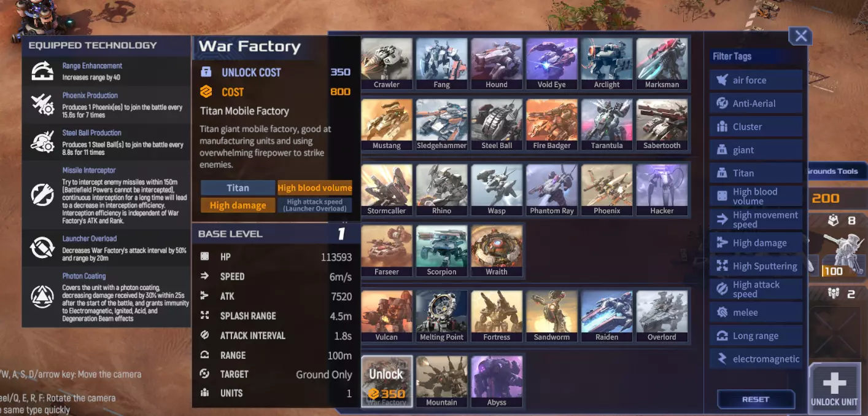Toggle the Long range filter
Image resolution: width=868 pixels, height=416 pixels.
(x=756, y=336)
